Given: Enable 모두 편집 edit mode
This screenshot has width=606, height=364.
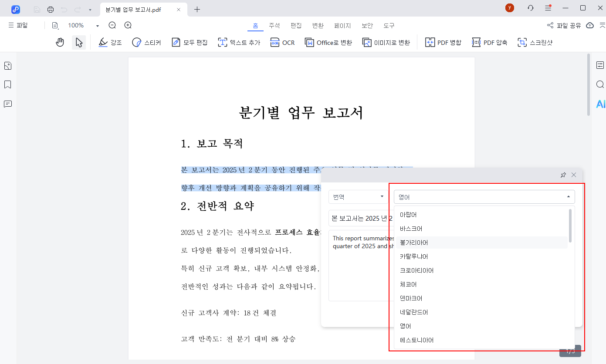Looking at the screenshot, I should point(189,42).
